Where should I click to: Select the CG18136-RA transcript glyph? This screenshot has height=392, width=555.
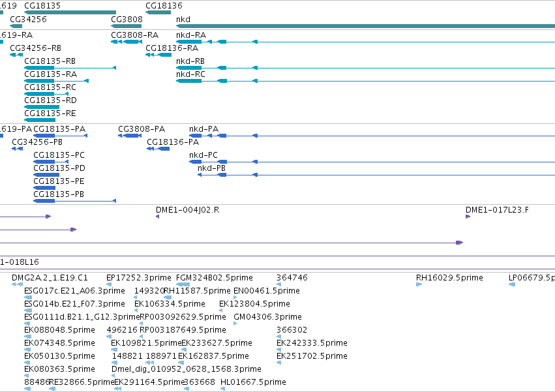[158, 55]
